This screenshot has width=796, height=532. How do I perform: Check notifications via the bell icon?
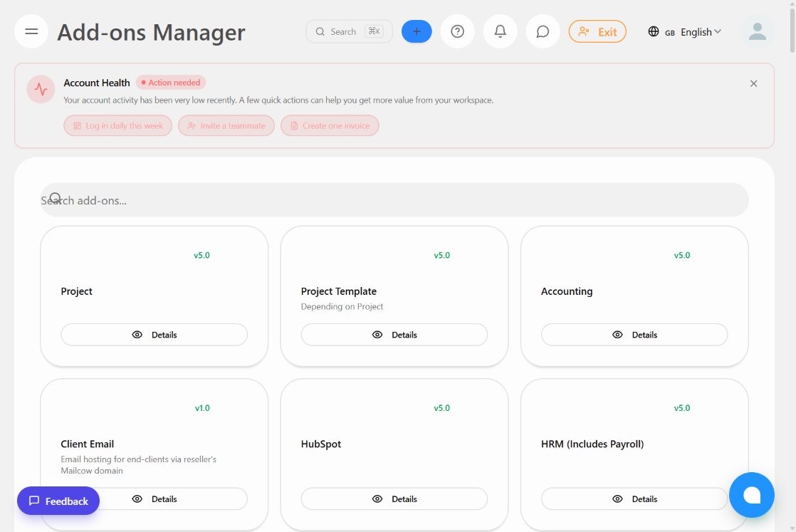click(500, 31)
